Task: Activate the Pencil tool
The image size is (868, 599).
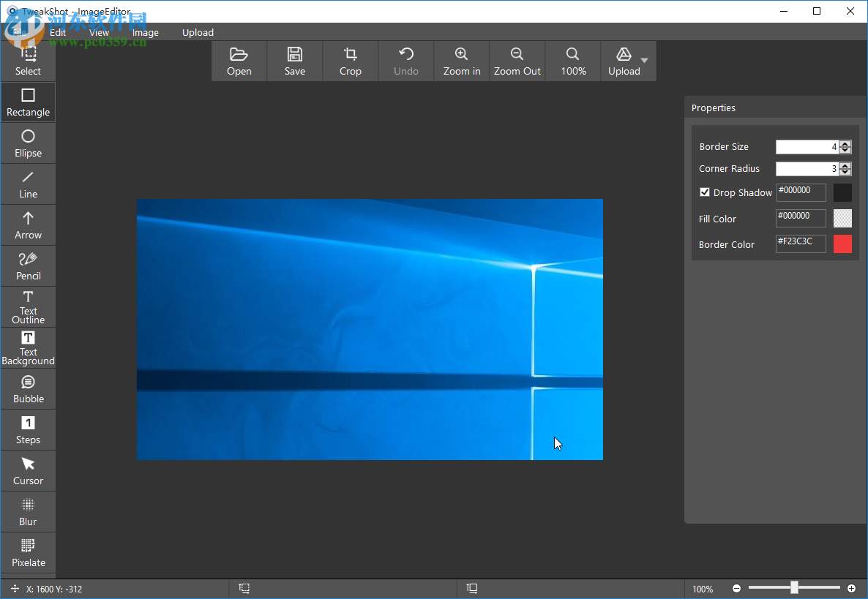Action: (x=28, y=265)
